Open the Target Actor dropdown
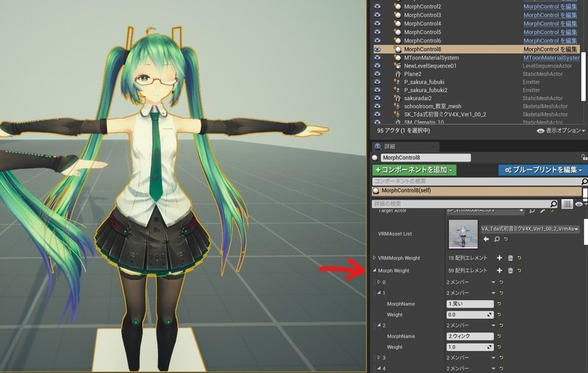Image resolution: width=588 pixels, height=373 pixels. click(x=485, y=211)
